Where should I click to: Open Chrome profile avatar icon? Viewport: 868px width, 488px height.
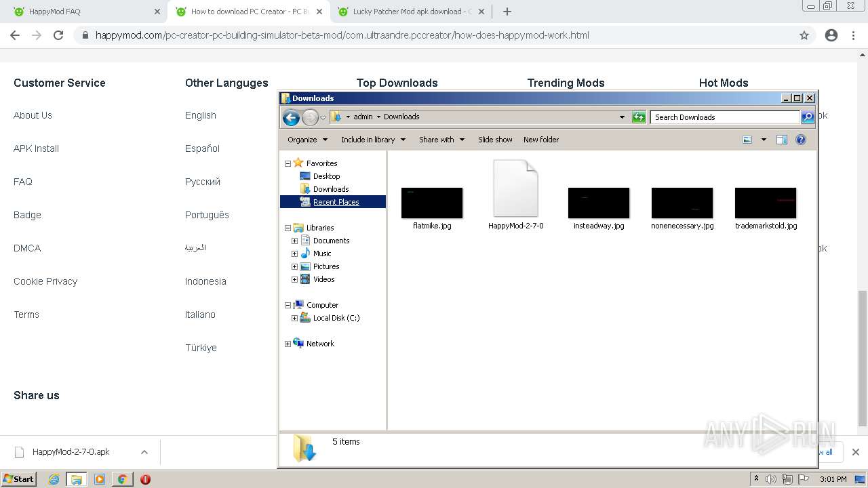831,35
